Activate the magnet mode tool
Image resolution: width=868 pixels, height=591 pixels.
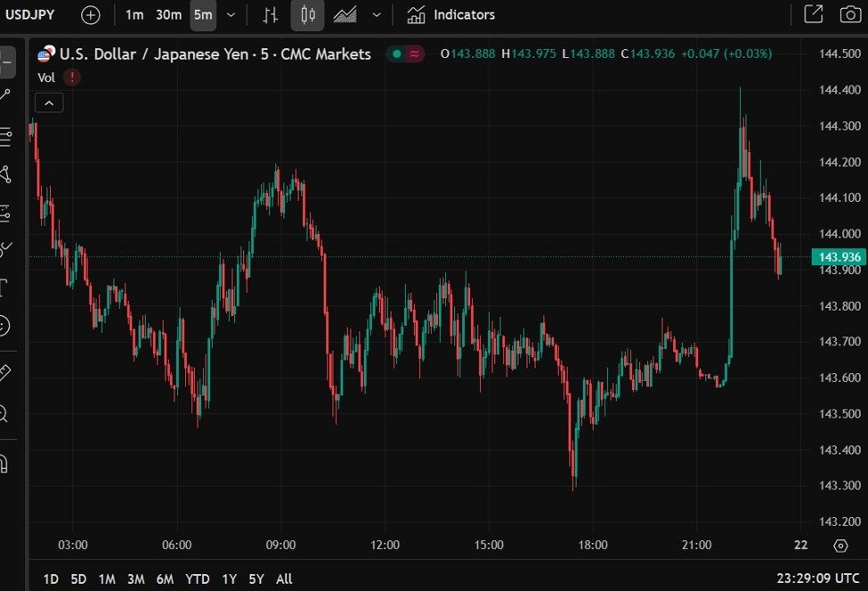point(4,463)
